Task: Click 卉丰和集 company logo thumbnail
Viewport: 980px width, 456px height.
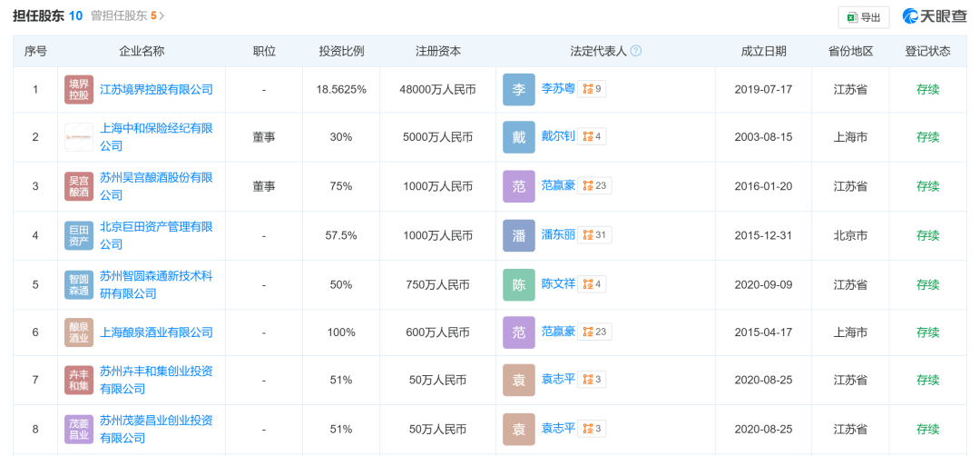Action: click(79, 380)
